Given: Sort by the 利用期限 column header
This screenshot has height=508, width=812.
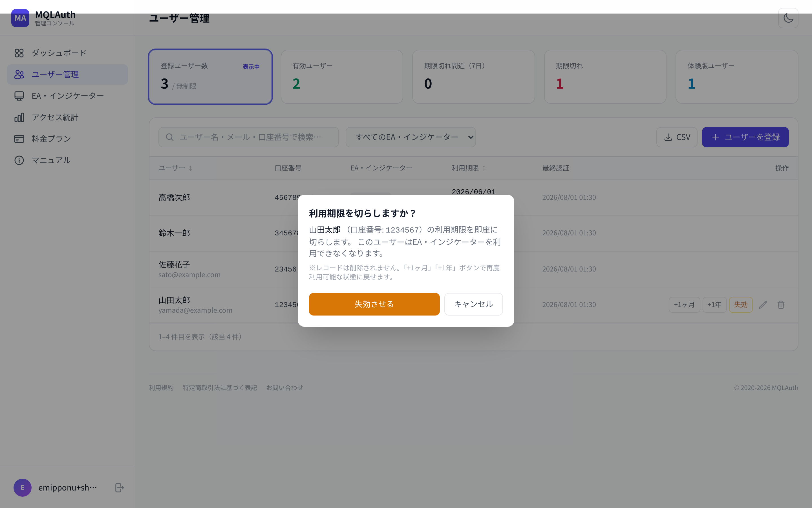Looking at the screenshot, I should 468,168.
